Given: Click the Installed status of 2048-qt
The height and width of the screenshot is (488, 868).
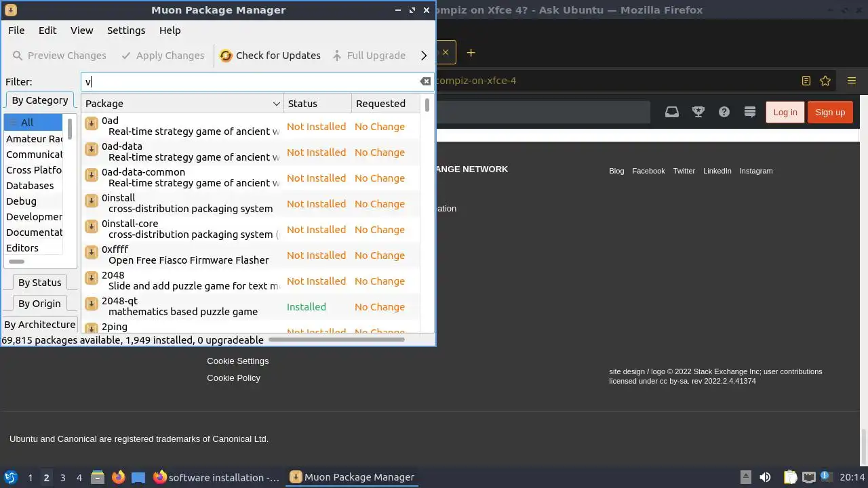Looking at the screenshot, I should pos(306,307).
